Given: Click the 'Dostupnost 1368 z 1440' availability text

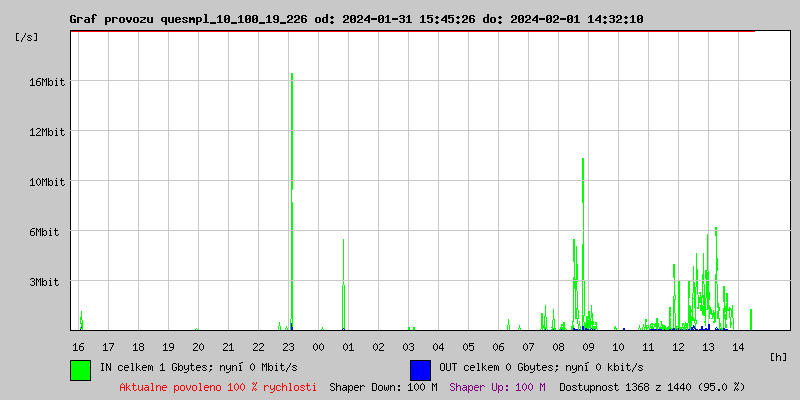Looking at the screenshot, I should click(x=652, y=386).
